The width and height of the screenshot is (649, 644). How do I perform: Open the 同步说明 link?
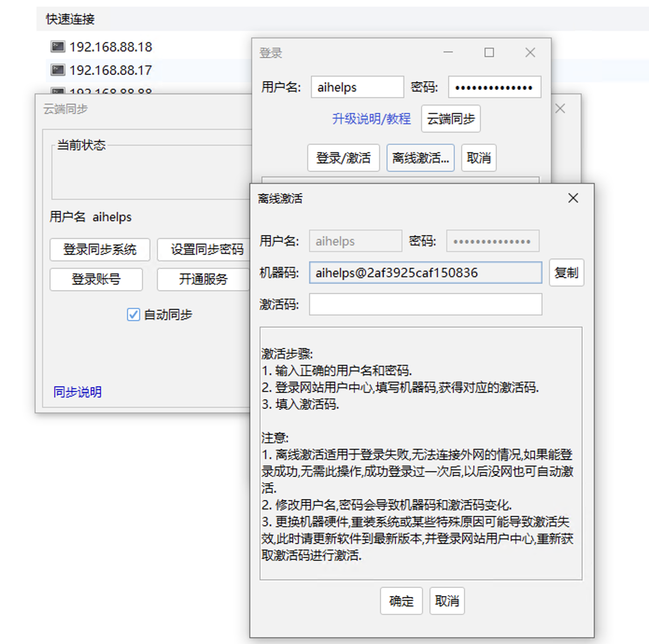pos(78,392)
